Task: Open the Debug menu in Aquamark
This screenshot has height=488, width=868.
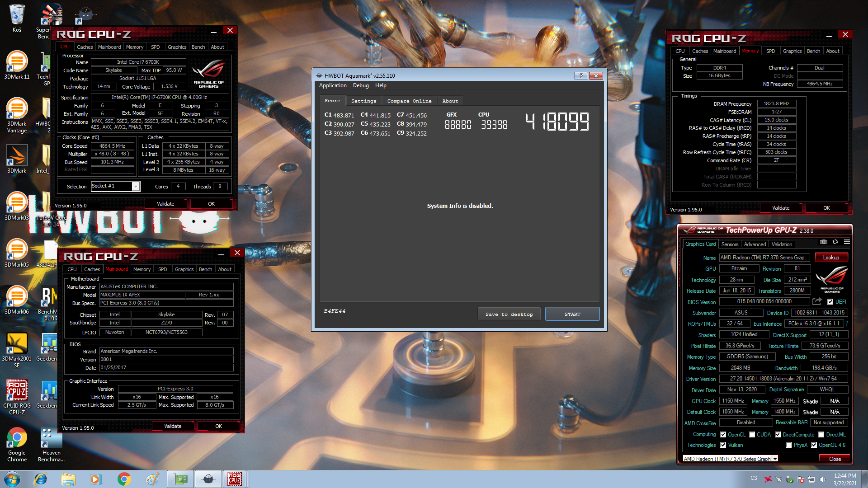Action: [x=361, y=85]
